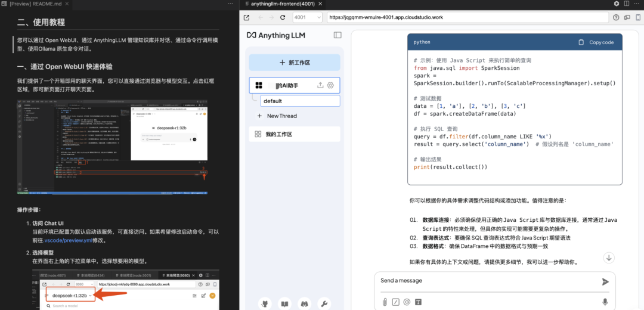This screenshot has height=310, width=644.
Task: Open instance settings wrench icon
Action: [324, 304]
